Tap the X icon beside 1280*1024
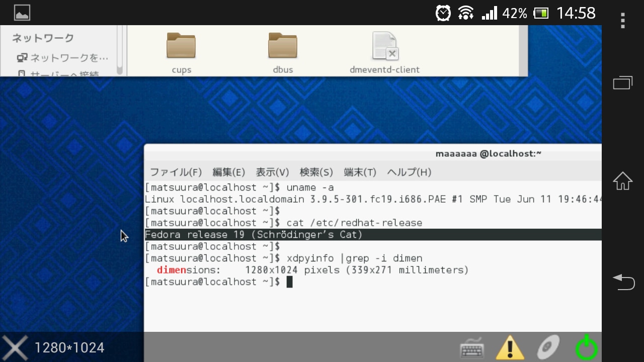 click(15, 347)
